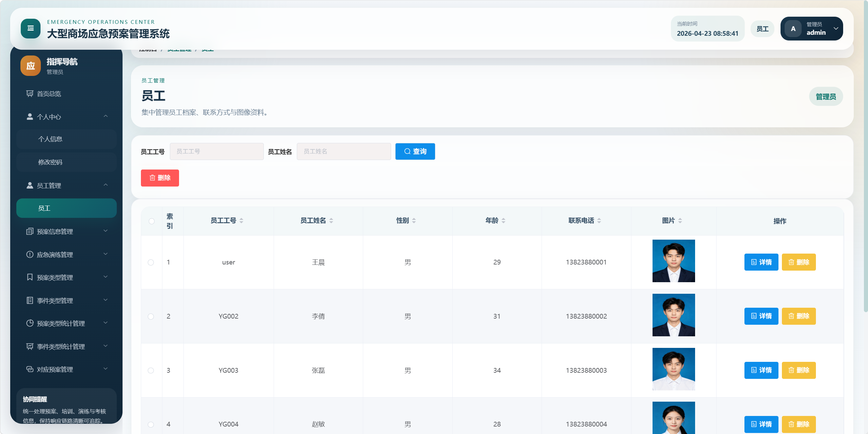Image resolution: width=868 pixels, height=434 pixels.
Task: Open the admin user dropdown arrow
Action: pyautogui.click(x=836, y=29)
